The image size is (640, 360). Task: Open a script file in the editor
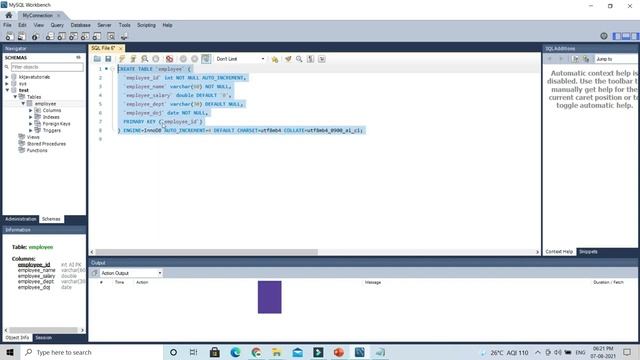97,59
